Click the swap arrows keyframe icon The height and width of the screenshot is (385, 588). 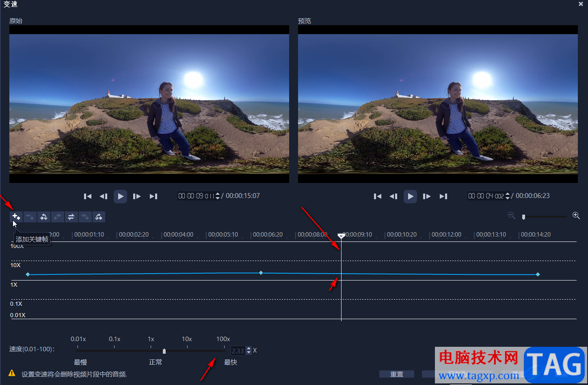[x=71, y=217]
